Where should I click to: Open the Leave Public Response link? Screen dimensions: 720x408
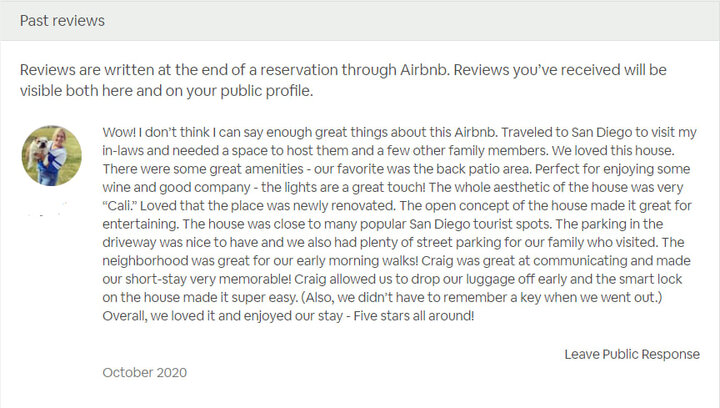[631, 354]
